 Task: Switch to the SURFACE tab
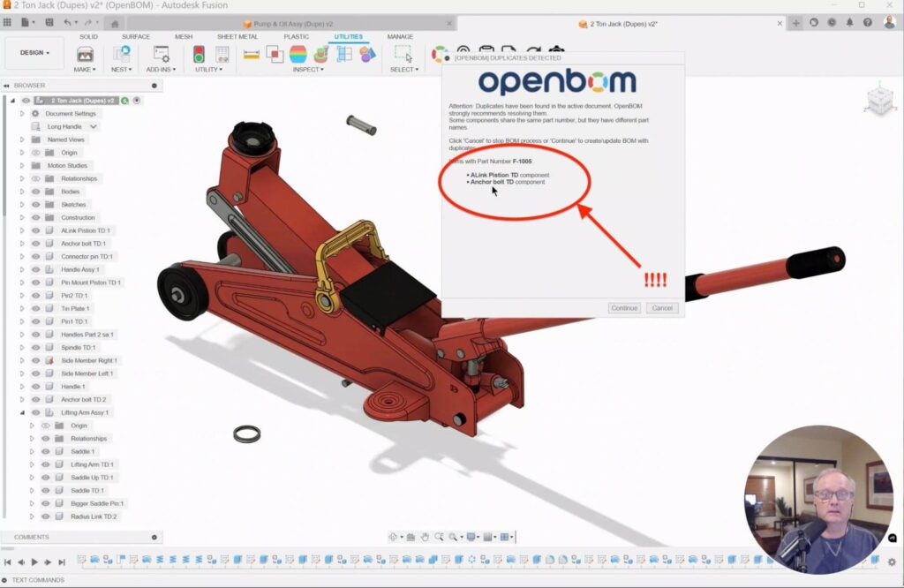pos(135,36)
